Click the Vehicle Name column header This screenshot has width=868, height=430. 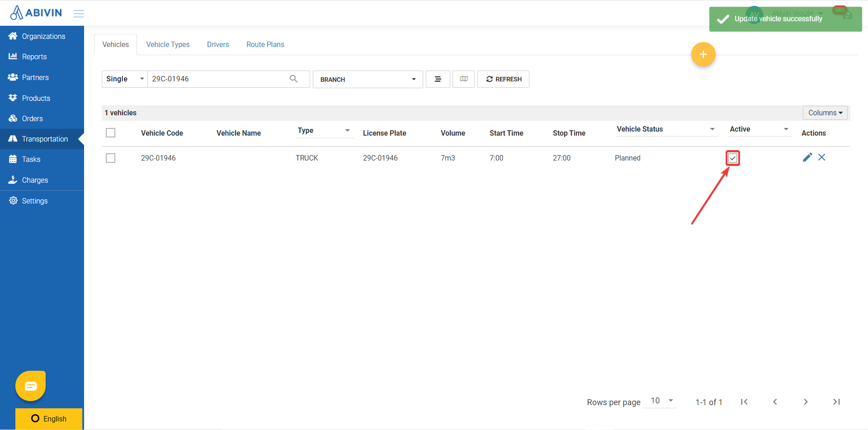click(239, 133)
